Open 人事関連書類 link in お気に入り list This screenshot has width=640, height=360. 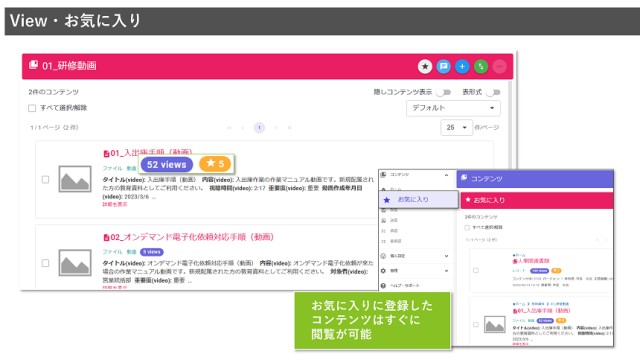tap(533, 260)
